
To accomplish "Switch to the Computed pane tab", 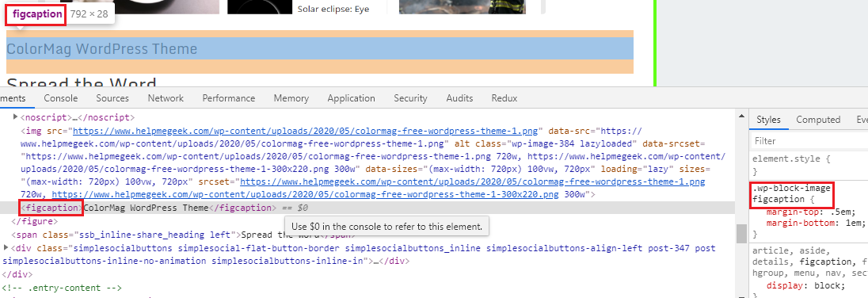I will (818, 120).
